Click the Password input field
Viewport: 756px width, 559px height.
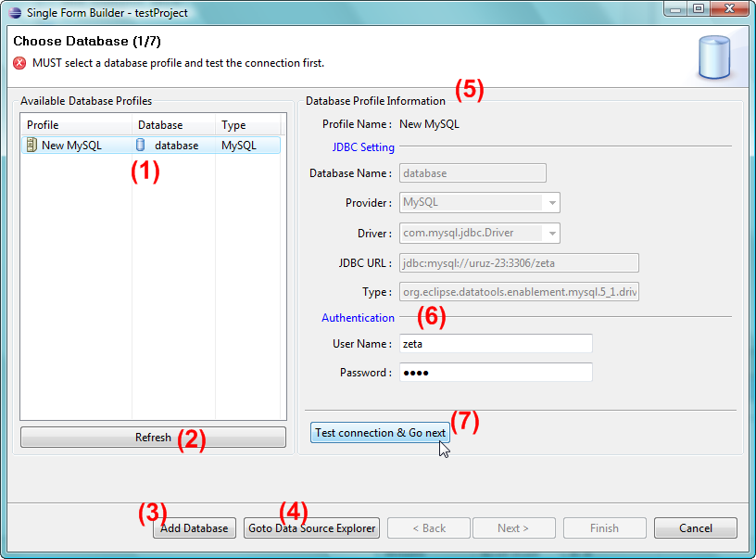click(496, 373)
